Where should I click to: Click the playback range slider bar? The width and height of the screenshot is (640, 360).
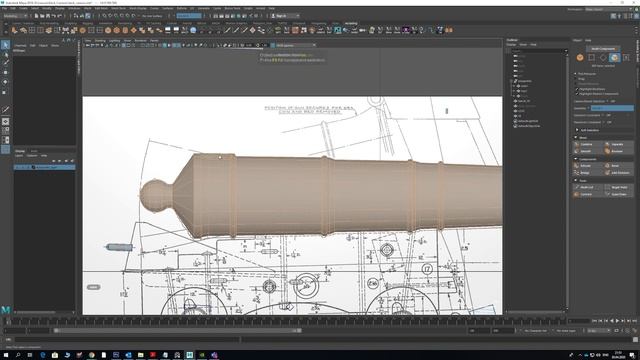click(x=178, y=331)
